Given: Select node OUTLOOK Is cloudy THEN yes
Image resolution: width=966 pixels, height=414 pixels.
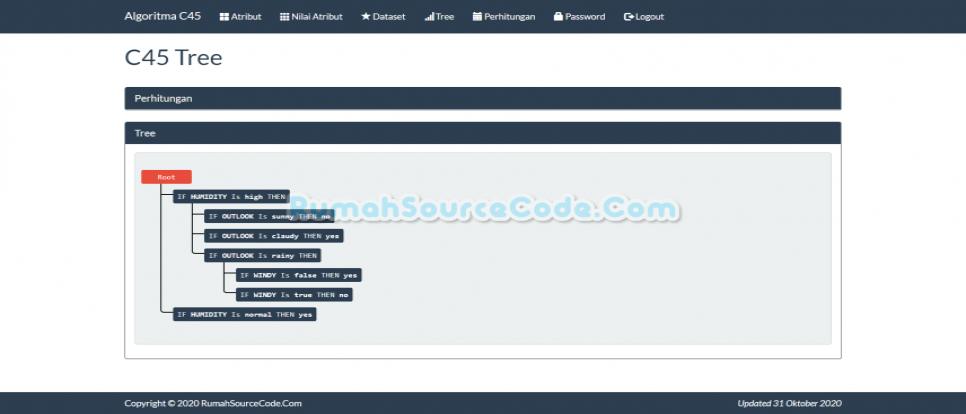Looking at the screenshot, I should point(274,236).
